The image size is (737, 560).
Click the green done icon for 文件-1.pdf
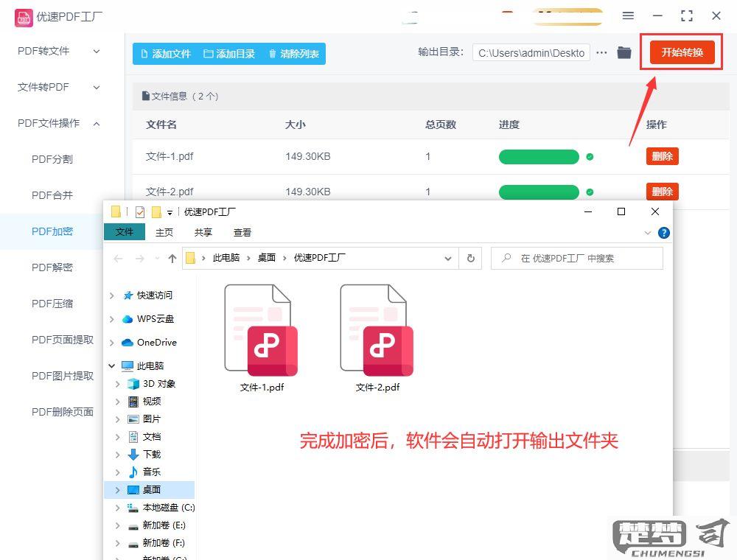click(590, 157)
